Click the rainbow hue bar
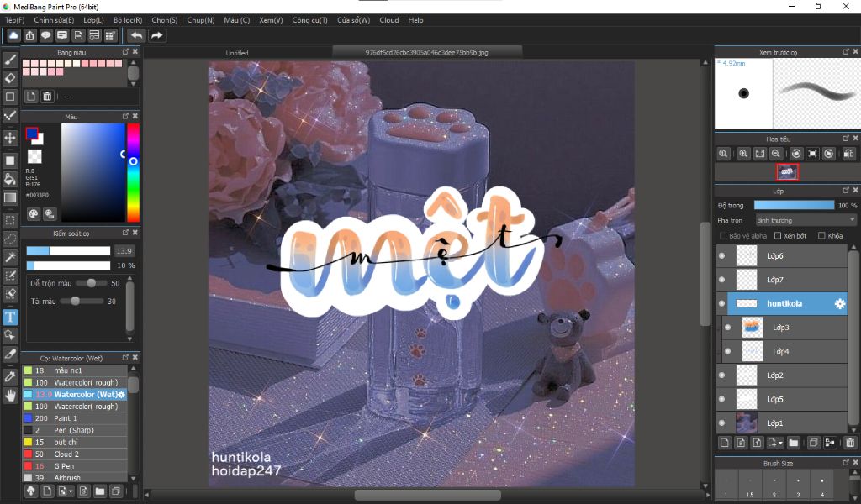This screenshot has width=861, height=504. 133,172
